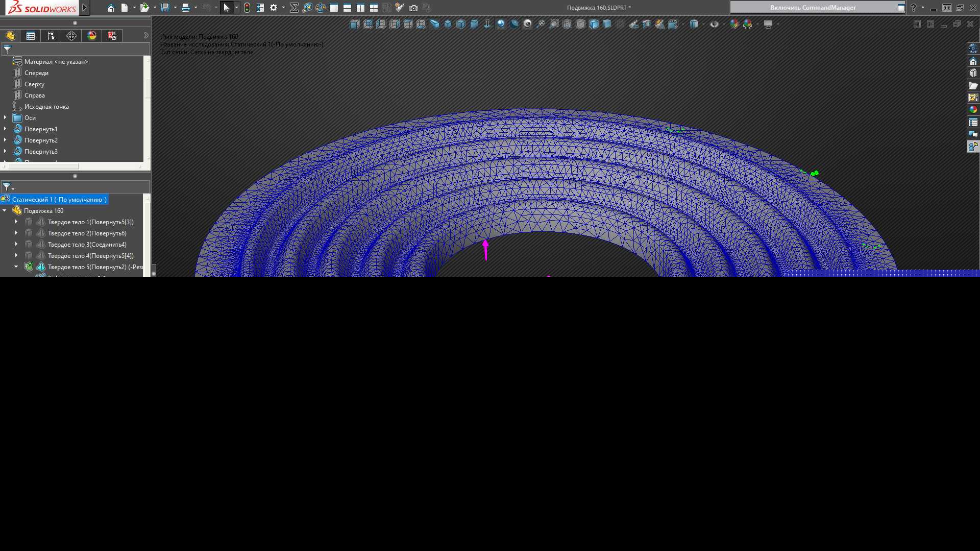Select the 'Спереди' plane
Viewport: 980px width, 551px height.
pos(36,73)
